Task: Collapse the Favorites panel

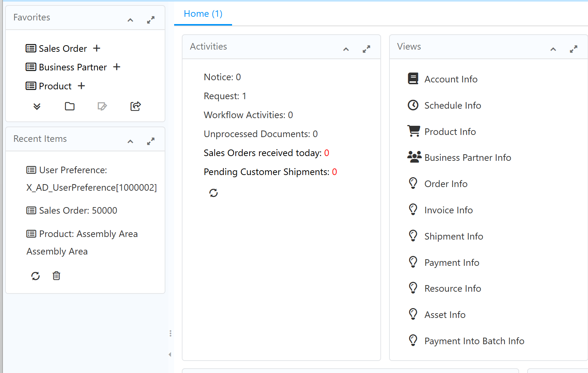Action: pyautogui.click(x=130, y=20)
